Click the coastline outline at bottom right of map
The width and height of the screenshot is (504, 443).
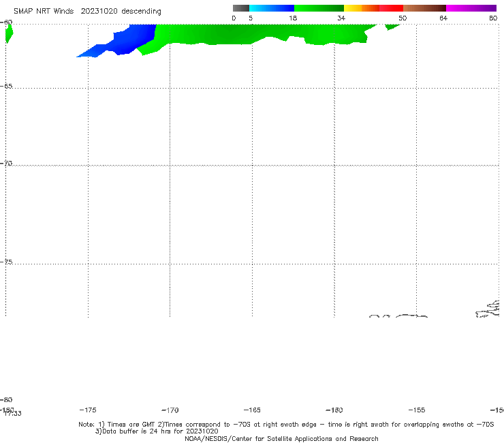[x=488, y=309]
